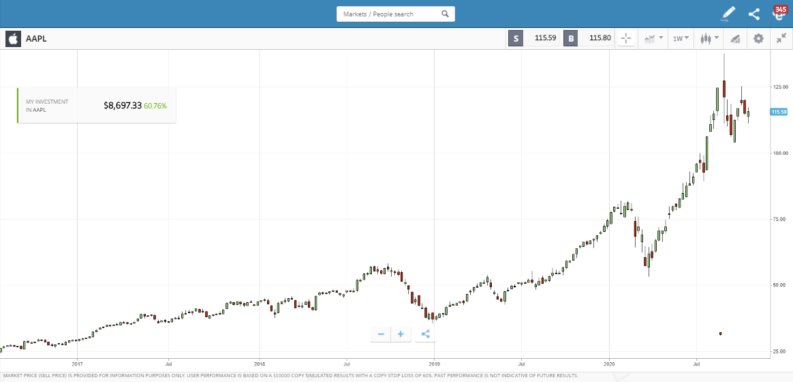Click the 115.50 current price label

point(778,112)
